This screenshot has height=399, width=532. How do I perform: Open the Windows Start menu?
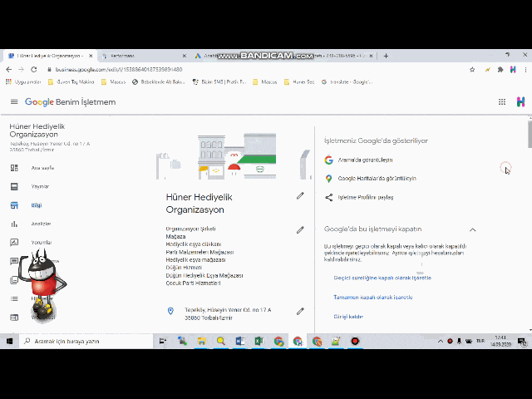(x=9, y=342)
